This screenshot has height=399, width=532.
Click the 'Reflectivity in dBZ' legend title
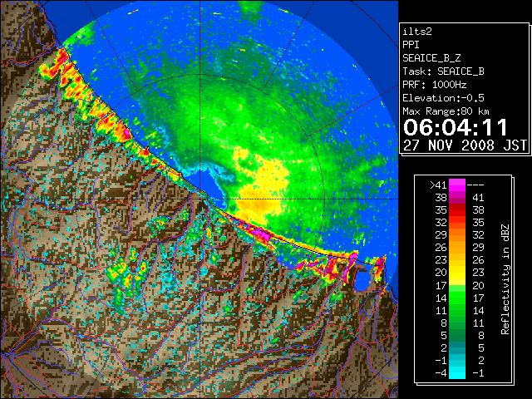pyautogui.click(x=505, y=279)
